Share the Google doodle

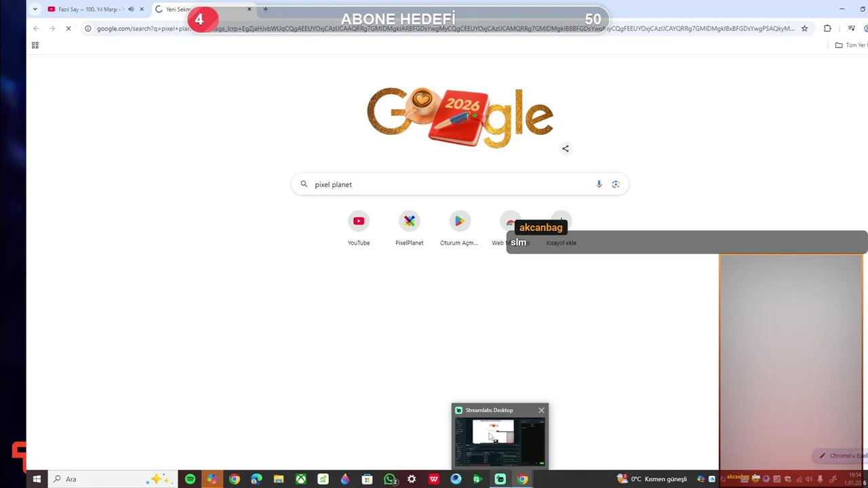(566, 148)
